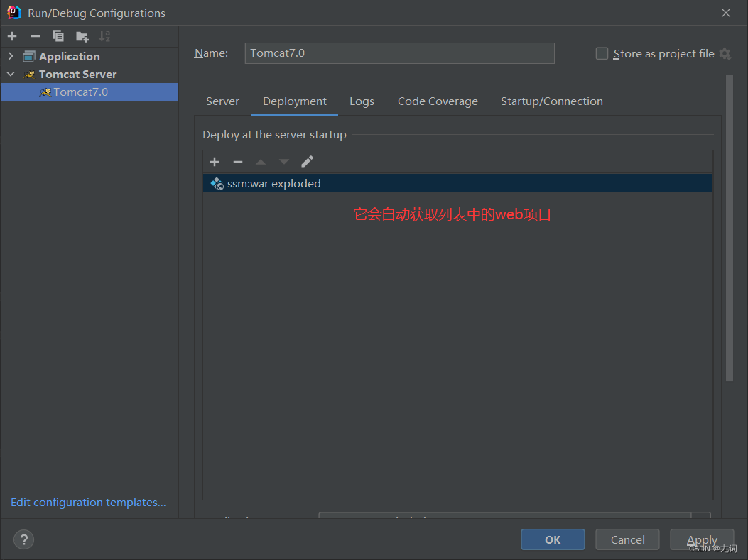The image size is (748, 560).
Task: Click the Tomcat7.0 configuration icon
Action: [45, 92]
